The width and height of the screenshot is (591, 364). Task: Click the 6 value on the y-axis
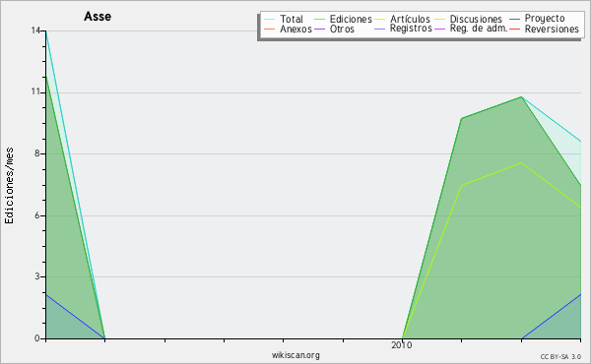point(37,215)
